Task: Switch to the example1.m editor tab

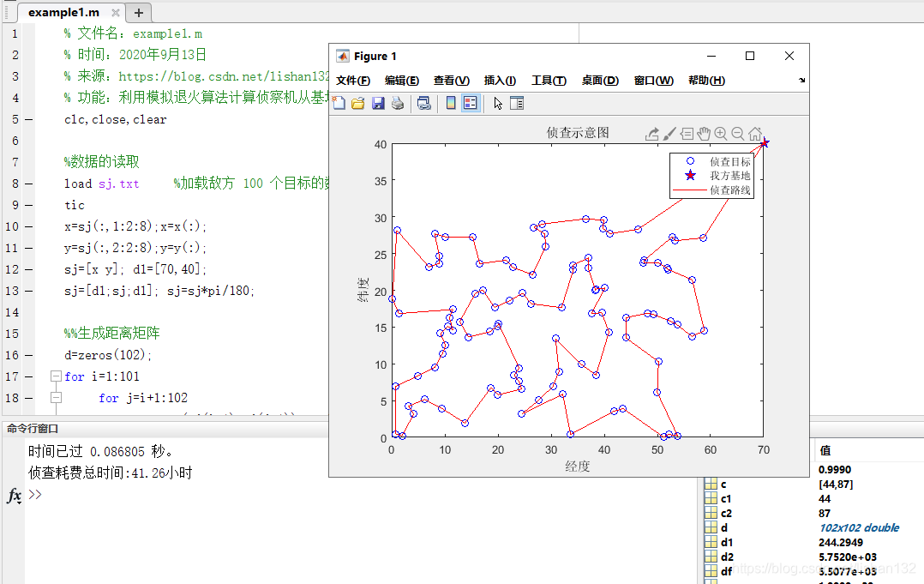Action: [x=63, y=13]
